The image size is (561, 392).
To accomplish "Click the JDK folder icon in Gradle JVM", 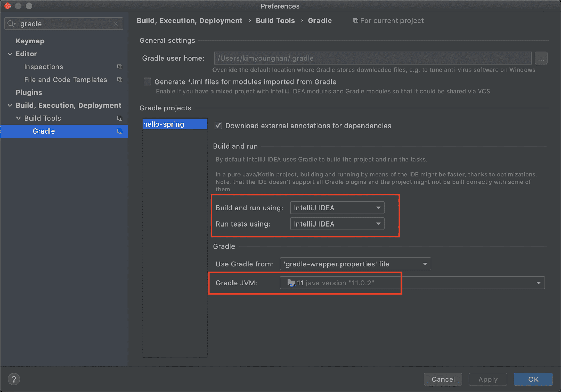I will [291, 283].
